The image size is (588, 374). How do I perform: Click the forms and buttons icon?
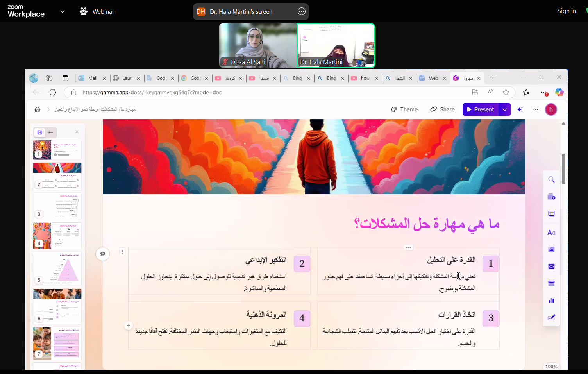pyautogui.click(x=551, y=317)
